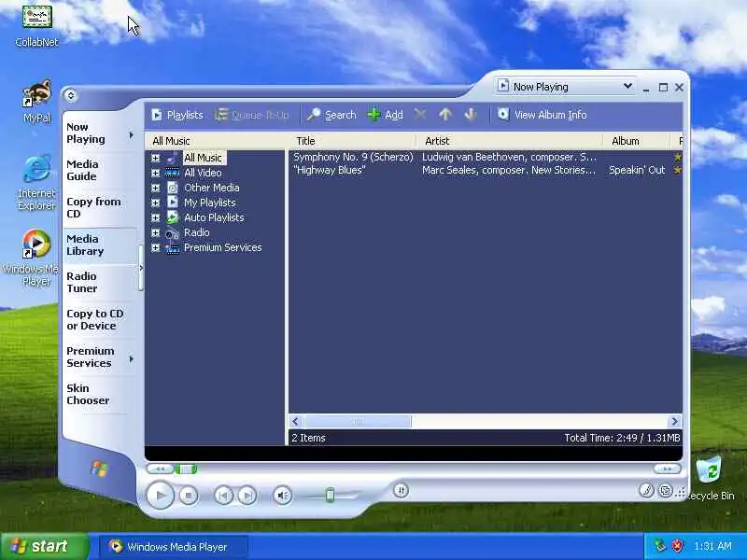
Task: Select Auto Playlists in the tree
Action: [214, 217]
